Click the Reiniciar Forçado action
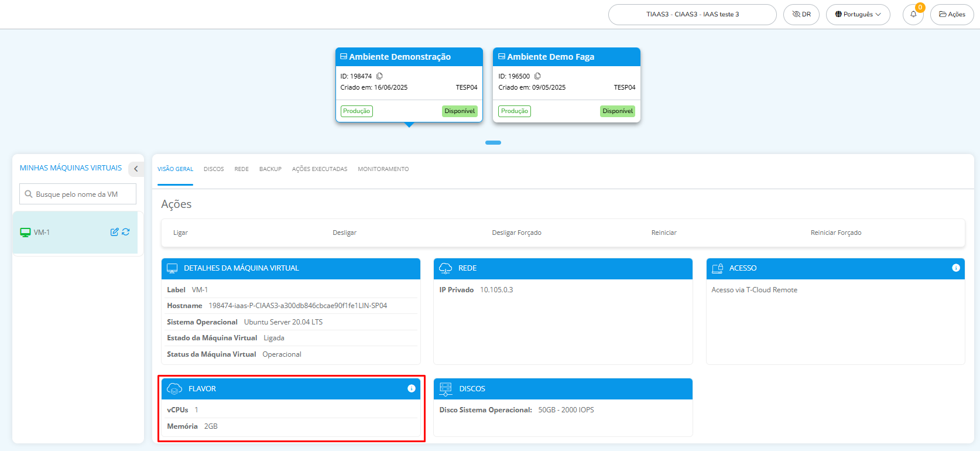 tap(836, 233)
